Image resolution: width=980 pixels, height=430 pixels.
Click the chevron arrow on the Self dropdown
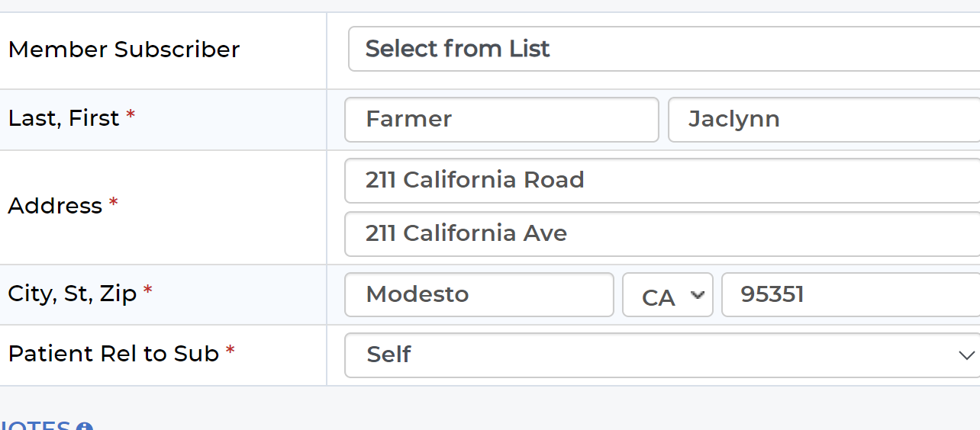coord(966,355)
